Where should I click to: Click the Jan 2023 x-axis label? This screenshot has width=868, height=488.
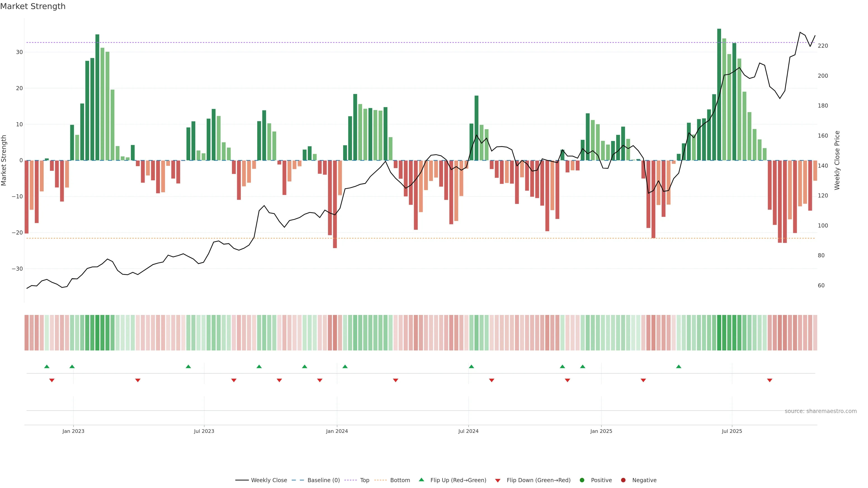(x=73, y=431)
